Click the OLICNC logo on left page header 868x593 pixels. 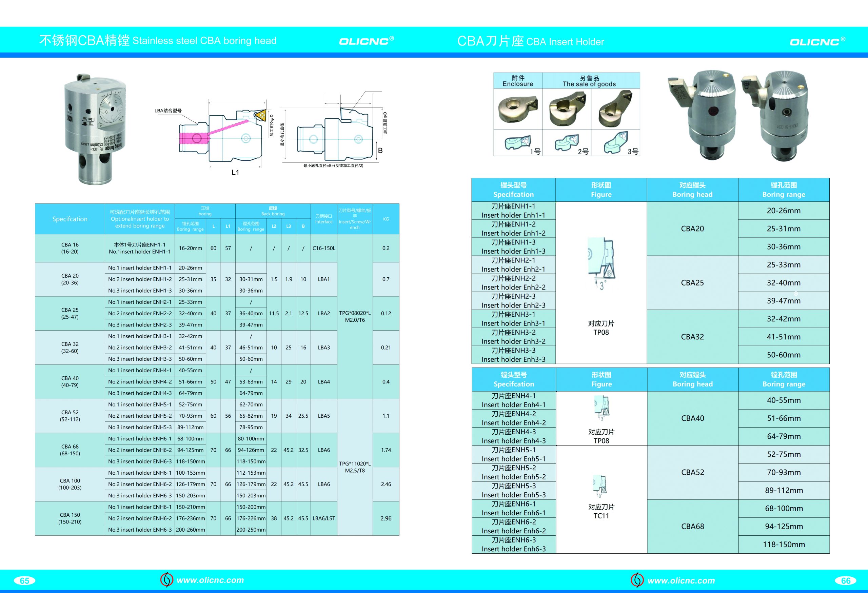(x=366, y=40)
